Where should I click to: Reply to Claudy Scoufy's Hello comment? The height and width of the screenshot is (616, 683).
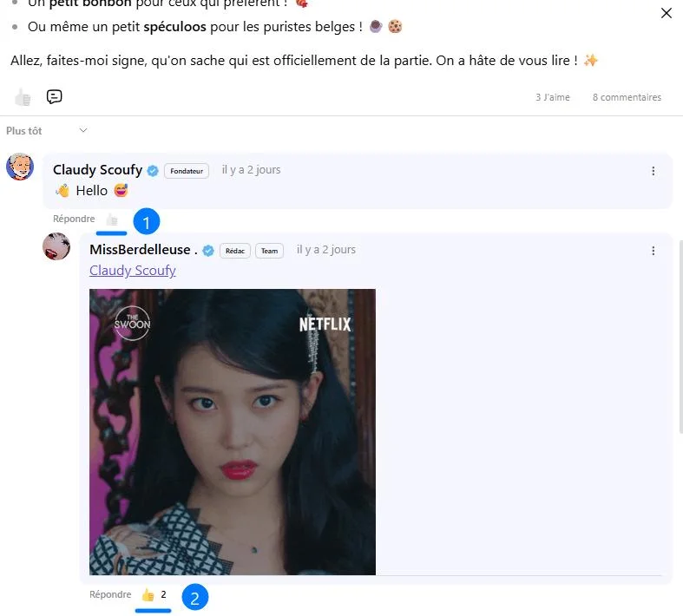point(74,219)
